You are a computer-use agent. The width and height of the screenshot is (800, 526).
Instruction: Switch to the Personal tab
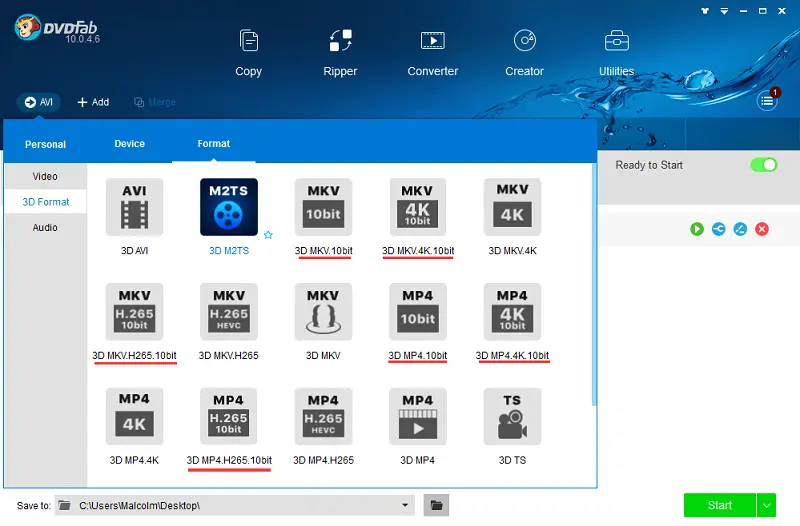[45, 145]
